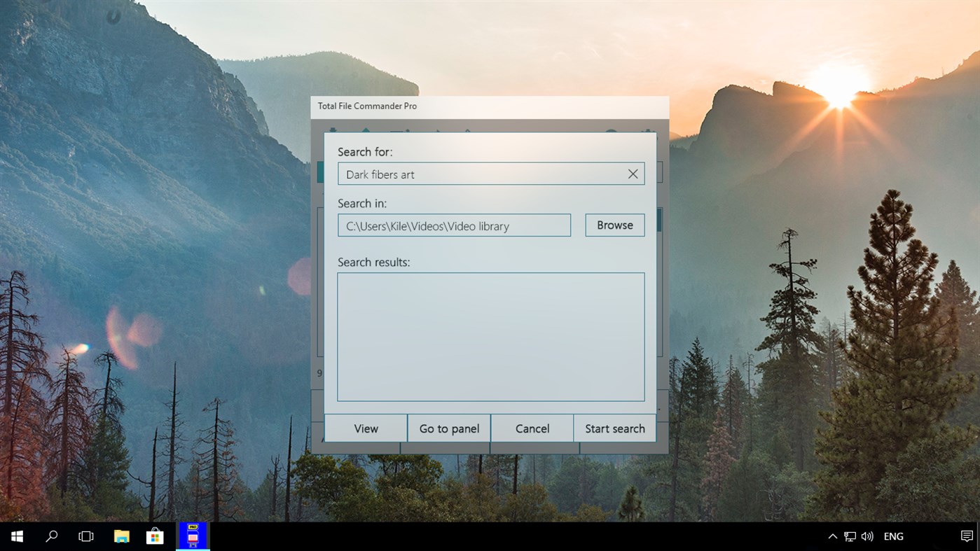Select Total File Commander Pro on the taskbar
The height and width of the screenshot is (551, 980).
[x=193, y=536]
